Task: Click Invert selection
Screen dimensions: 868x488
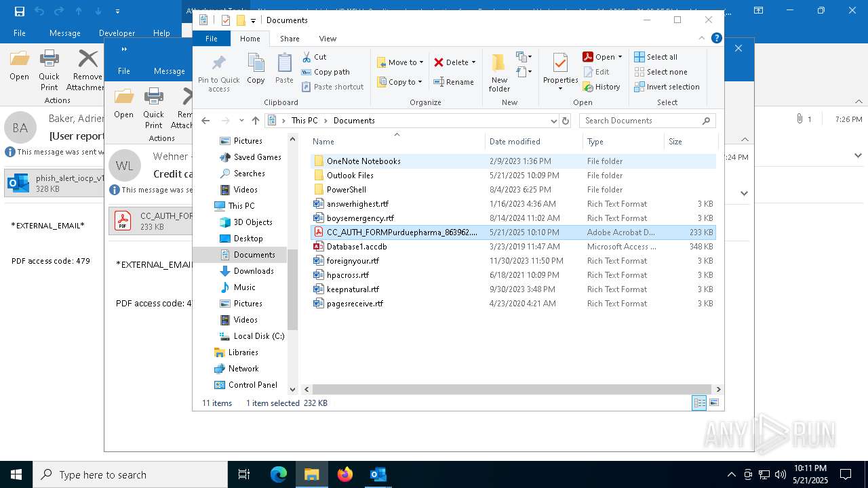Action: [x=667, y=87]
